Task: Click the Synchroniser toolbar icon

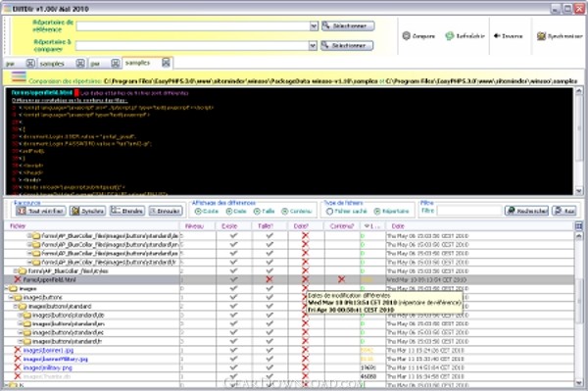Action: [541, 36]
